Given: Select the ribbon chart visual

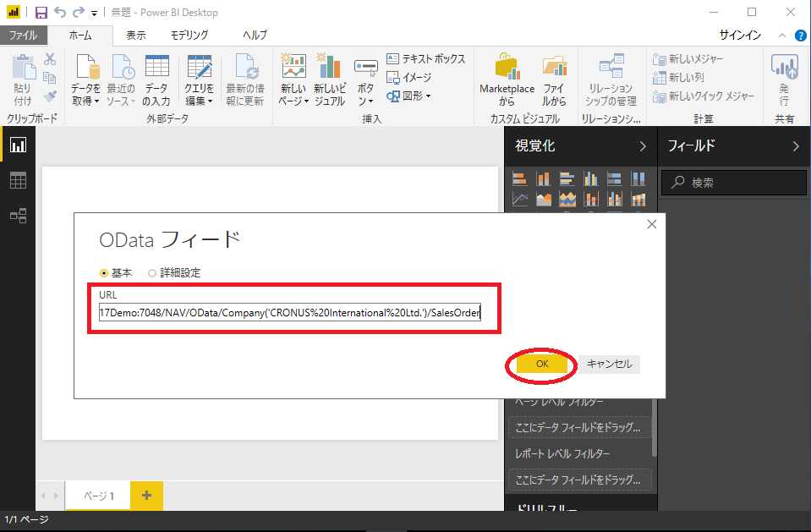Looking at the screenshot, I should point(638,199).
